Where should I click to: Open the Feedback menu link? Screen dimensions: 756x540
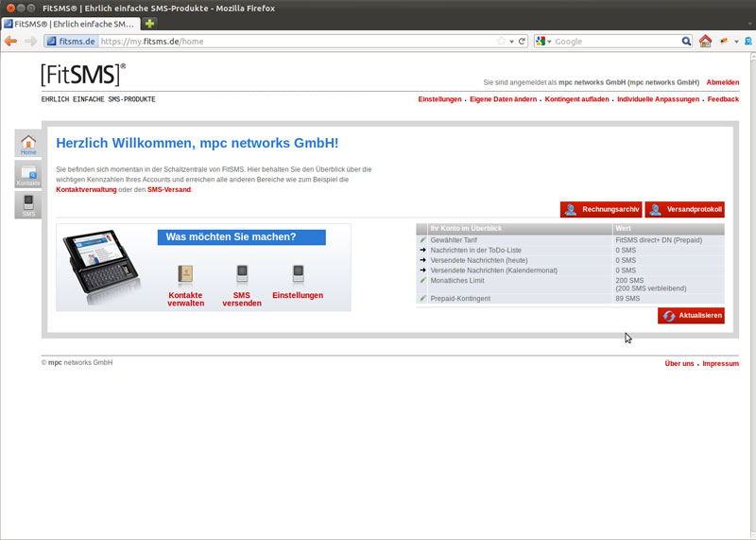(x=723, y=99)
